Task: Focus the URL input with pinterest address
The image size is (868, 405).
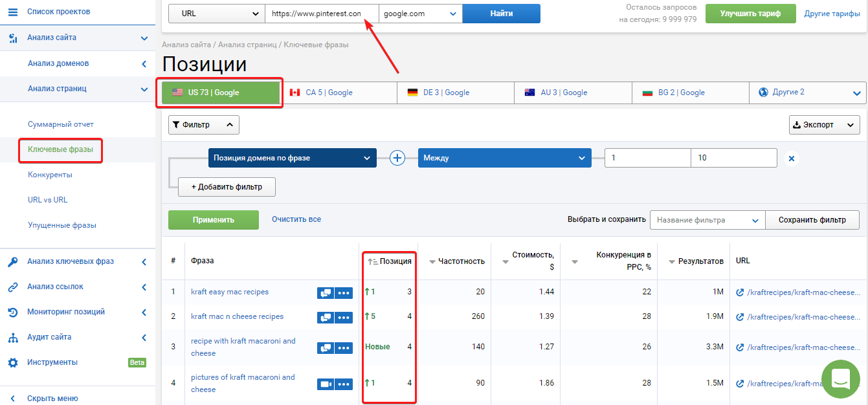Action: click(x=321, y=14)
